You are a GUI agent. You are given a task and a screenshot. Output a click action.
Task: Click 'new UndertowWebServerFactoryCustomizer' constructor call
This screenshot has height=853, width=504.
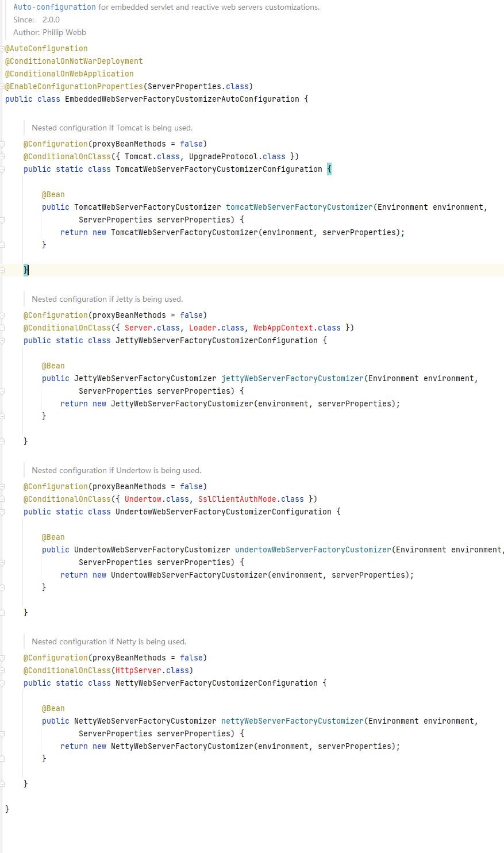click(x=180, y=575)
